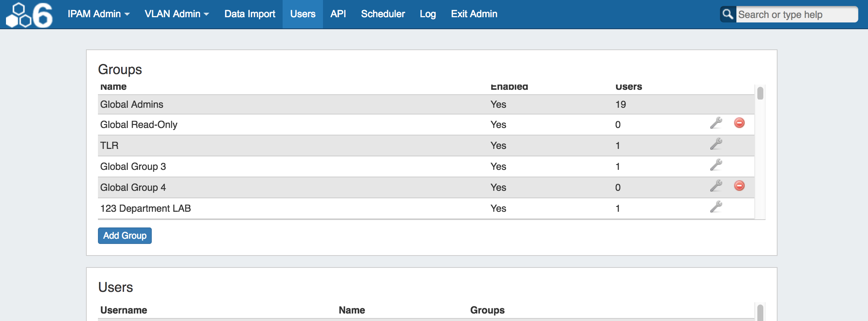Click Exit Admin link
This screenshot has width=868, height=321.
click(x=474, y=14)
